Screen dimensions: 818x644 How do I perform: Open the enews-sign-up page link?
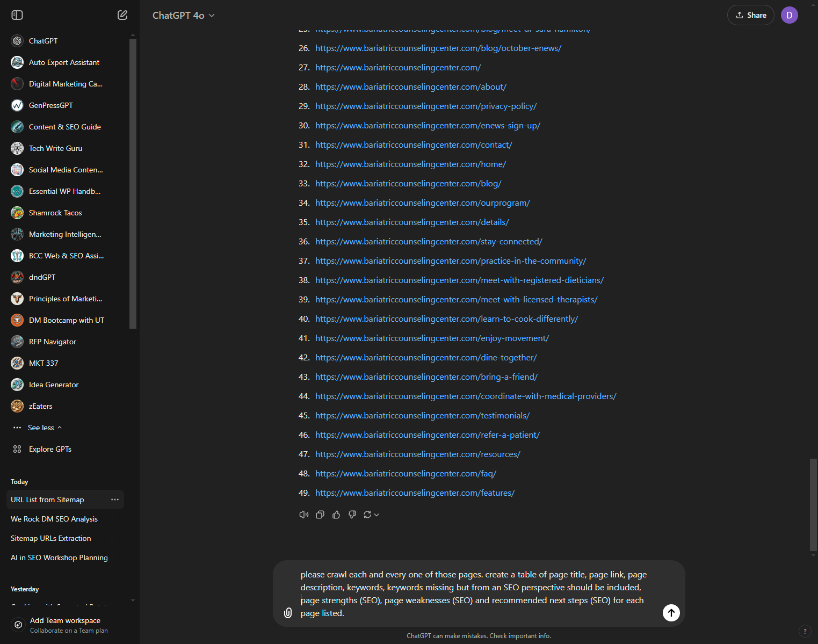click(x=428, y=126)
